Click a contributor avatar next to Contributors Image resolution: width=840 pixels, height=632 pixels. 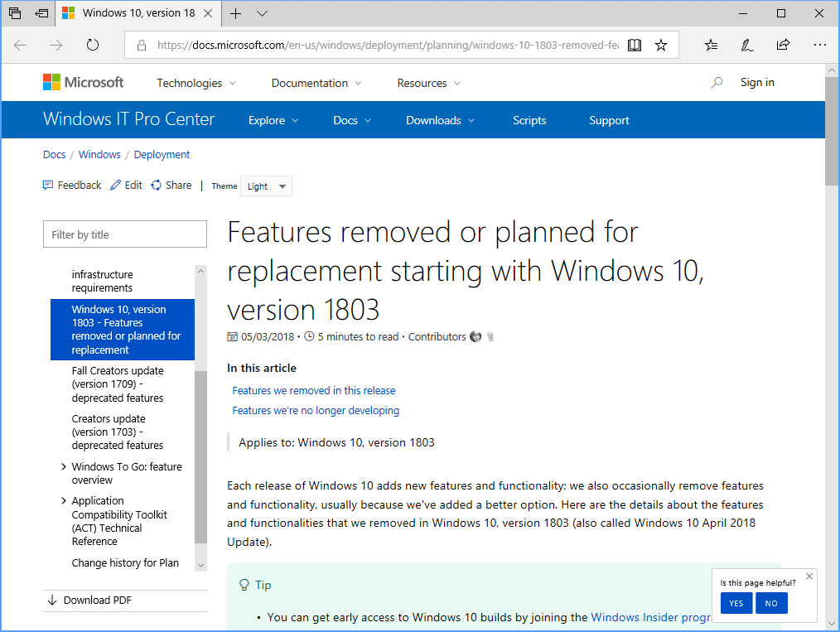[x=476, y=336]
